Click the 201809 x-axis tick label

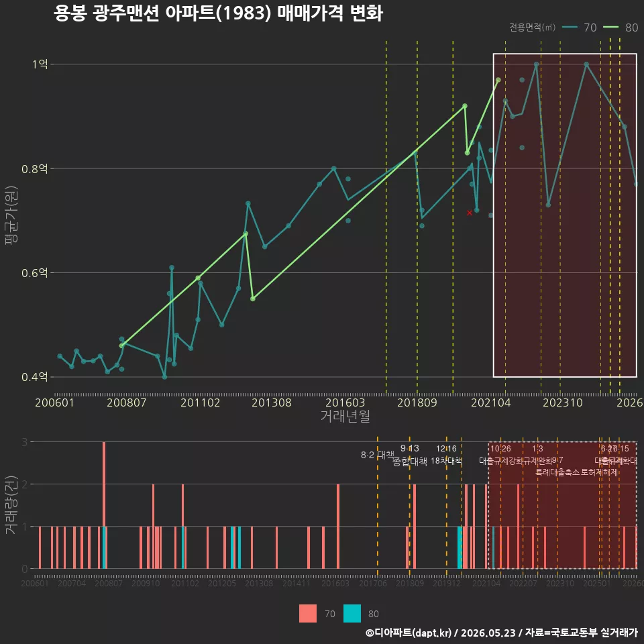[417, 402]
